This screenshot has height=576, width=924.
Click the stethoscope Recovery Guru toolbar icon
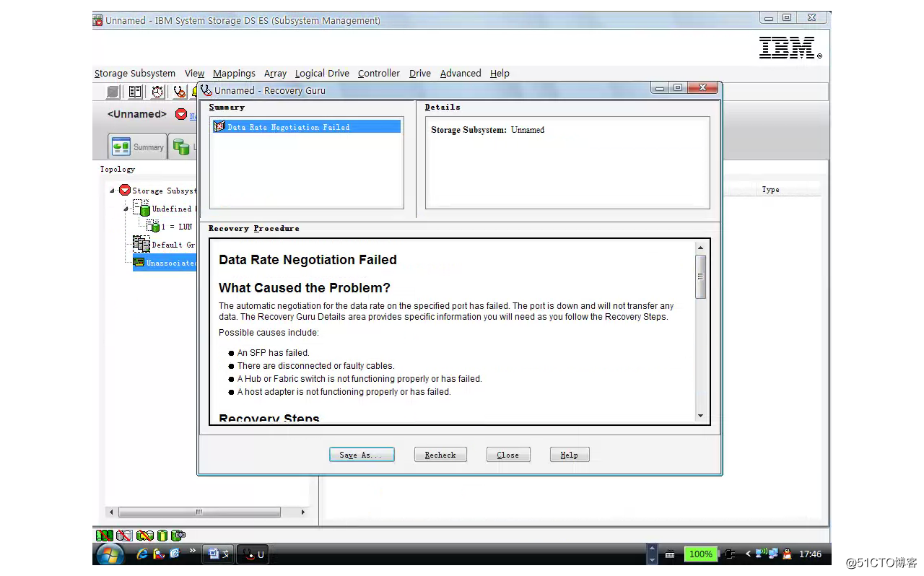pos(179,92)
